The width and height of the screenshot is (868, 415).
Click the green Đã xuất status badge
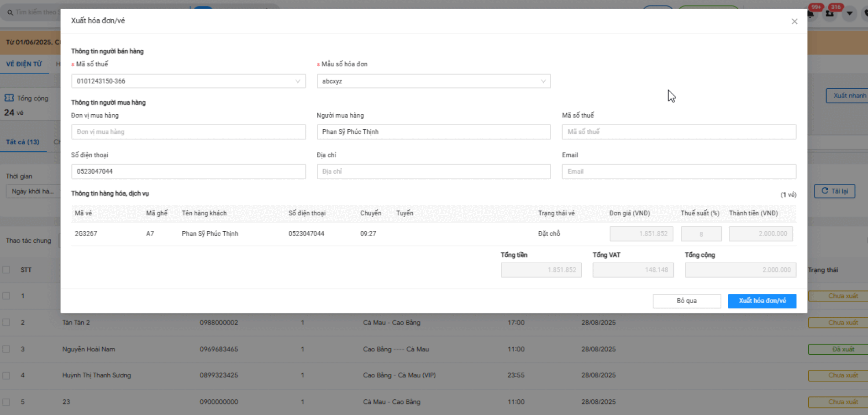point(842,349)
